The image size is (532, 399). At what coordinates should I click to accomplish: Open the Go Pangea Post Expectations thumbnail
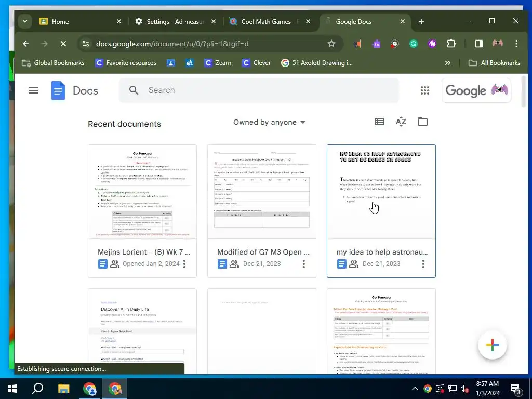tap(381, 331)
